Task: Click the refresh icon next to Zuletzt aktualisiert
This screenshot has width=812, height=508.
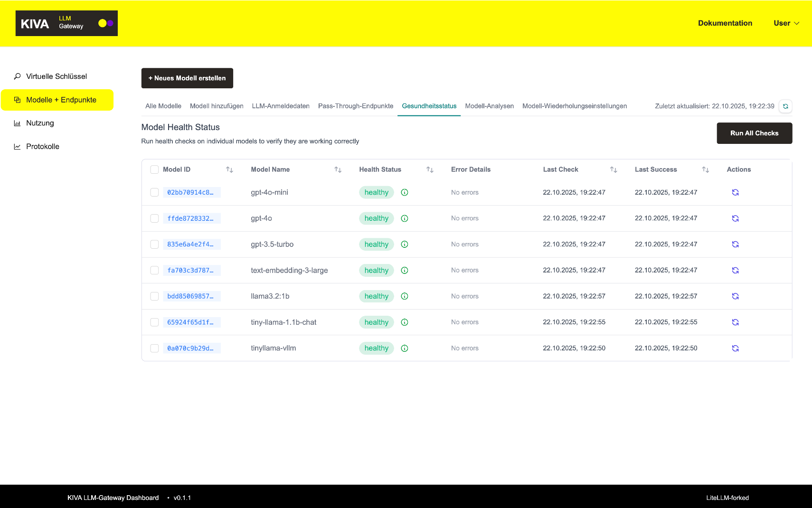Action: (x=785, y=106)
